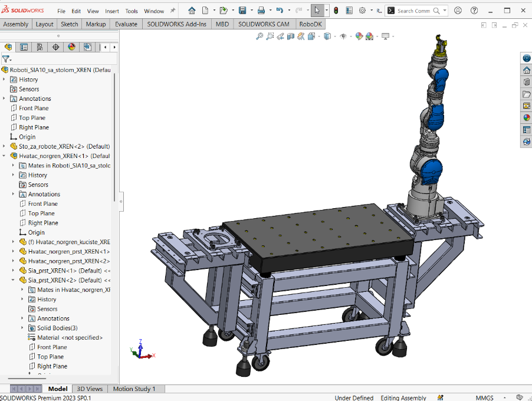Open the Edit menu
The width and height of the screenshot is (532, 401).
tap(76, 11)
